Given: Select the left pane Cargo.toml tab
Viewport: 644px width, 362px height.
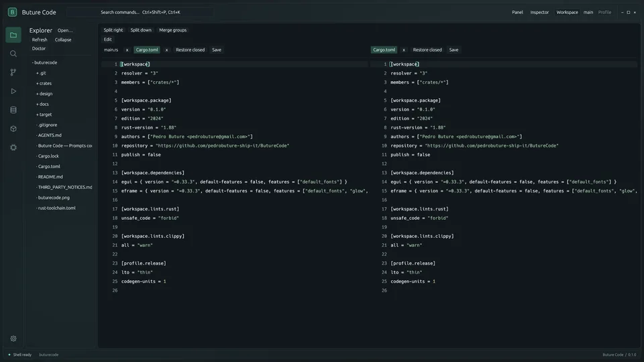Looking at the screenshot, I should coord(147,50).
